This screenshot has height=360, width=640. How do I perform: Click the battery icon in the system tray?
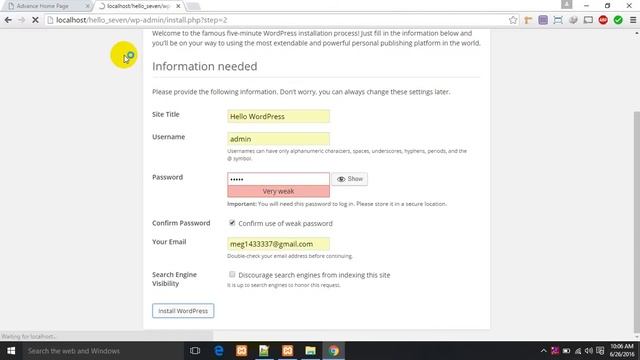[566, 351]
